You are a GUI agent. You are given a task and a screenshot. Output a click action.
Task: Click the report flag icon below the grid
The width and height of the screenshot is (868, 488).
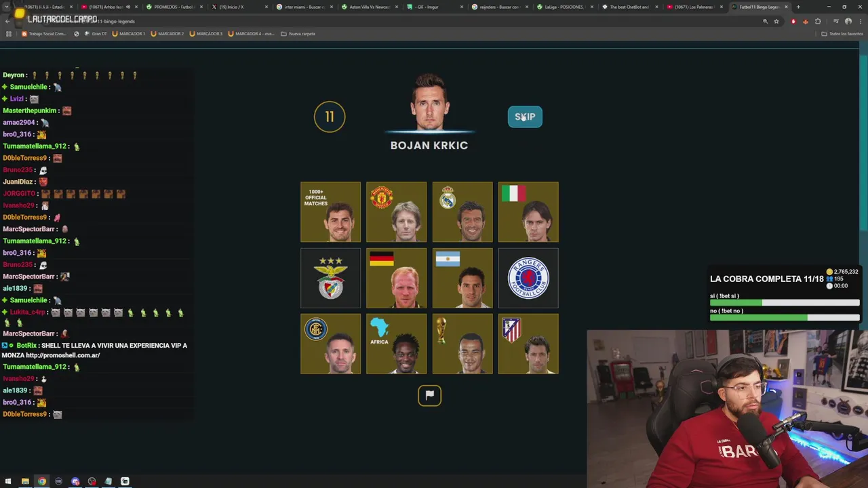(x=429, y=395)
